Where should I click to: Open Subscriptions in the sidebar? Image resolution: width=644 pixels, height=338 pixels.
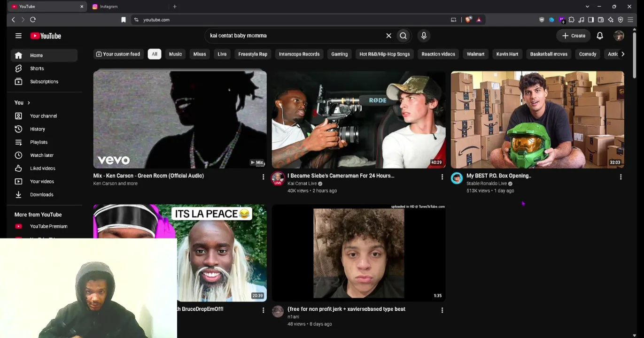tap(44, 82)
